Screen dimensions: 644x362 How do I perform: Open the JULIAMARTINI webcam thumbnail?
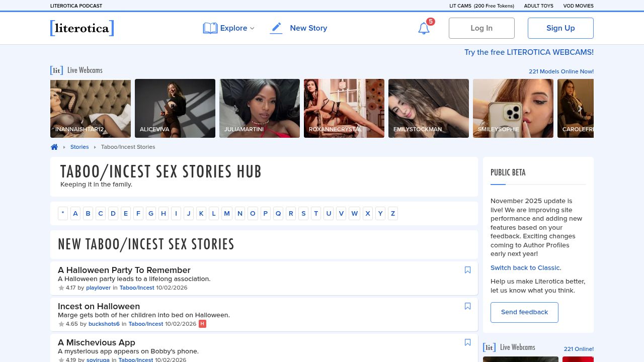coord(260,108)
